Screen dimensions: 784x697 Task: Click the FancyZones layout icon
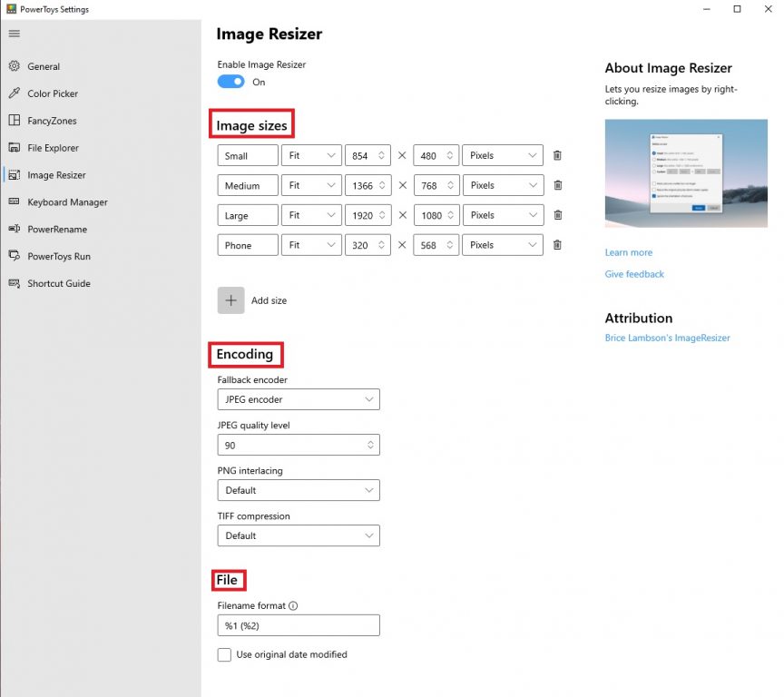pos(15,120)
